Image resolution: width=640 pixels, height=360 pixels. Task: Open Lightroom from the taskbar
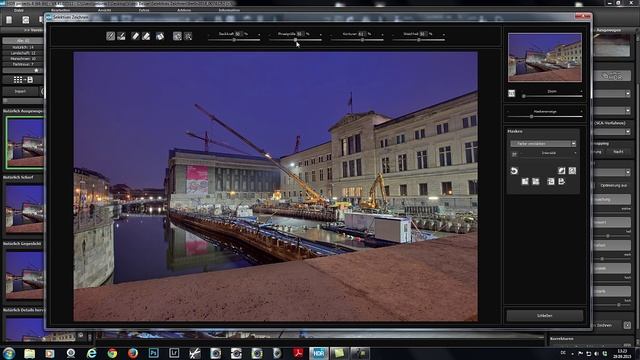[174, 353]
